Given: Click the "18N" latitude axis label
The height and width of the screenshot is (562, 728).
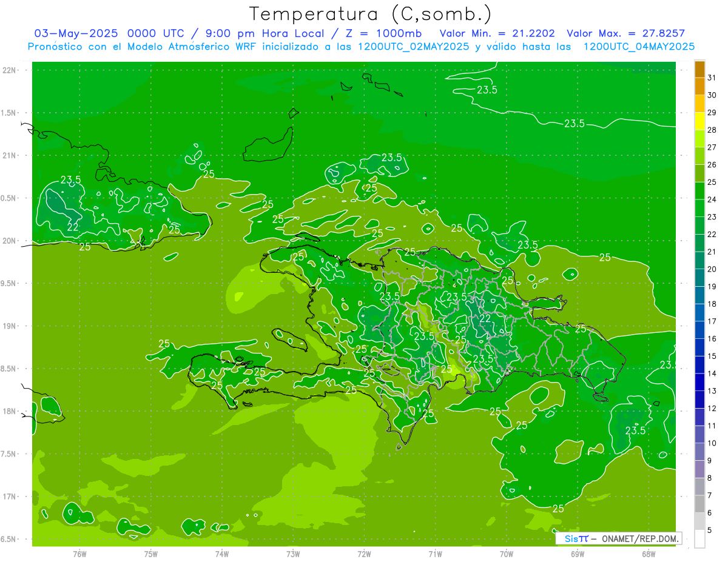Looking at the screenshot, I should click(9, 411).
